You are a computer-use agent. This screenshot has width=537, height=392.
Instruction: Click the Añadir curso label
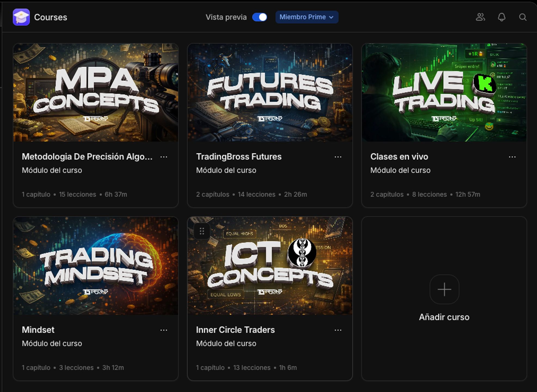tap(444, 317)
